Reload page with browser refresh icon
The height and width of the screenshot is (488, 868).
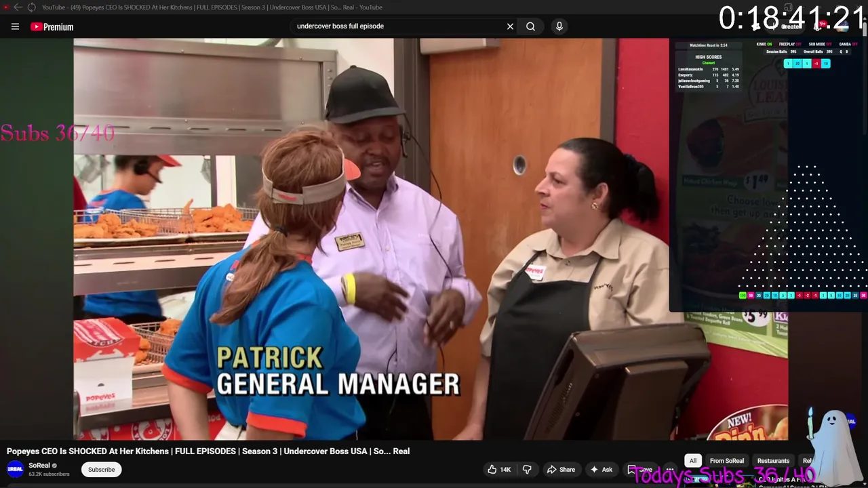coord(31,7)
